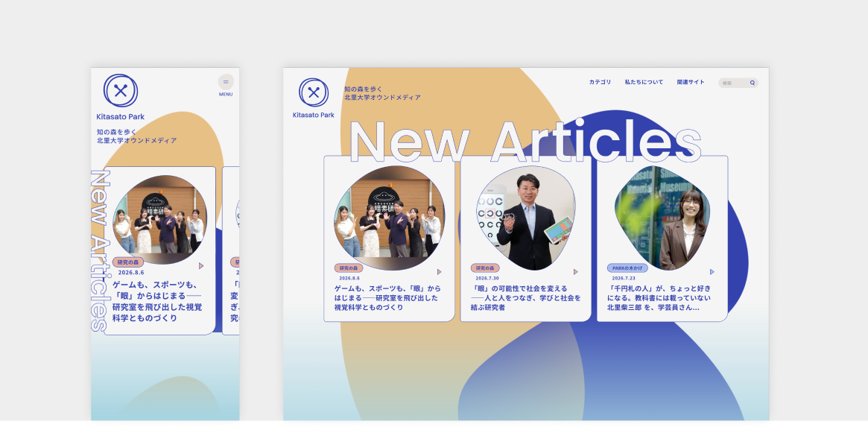Click the date 2026.7.30 text
Screen dimensions: 868x430
pyautogui.click(x=487, y=279)
